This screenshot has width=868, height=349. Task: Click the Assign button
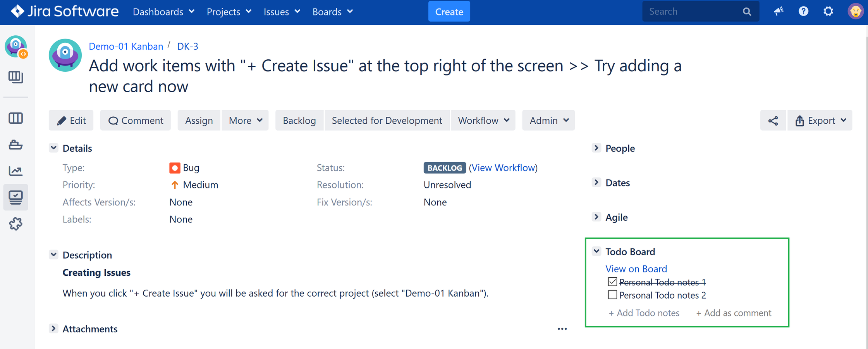[199, 121]
